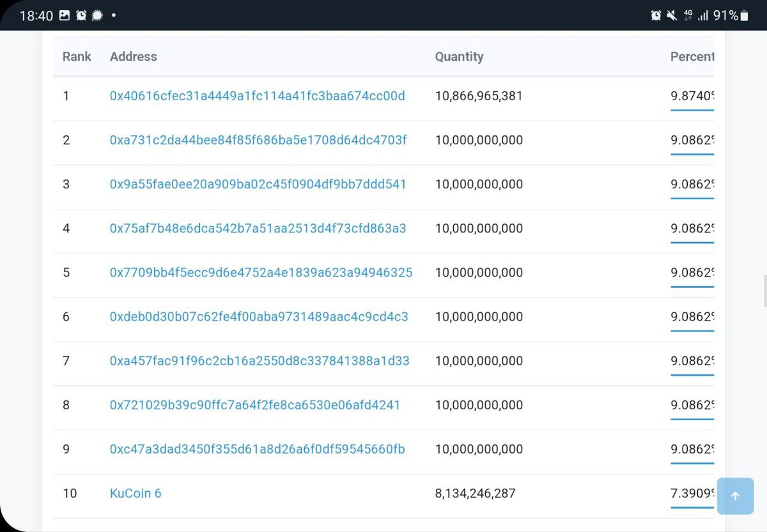The height and width of the screenshot is (532, 767).
Task: Tap the rank 1 percentage progress bar
Action: (x=692, y=109)
